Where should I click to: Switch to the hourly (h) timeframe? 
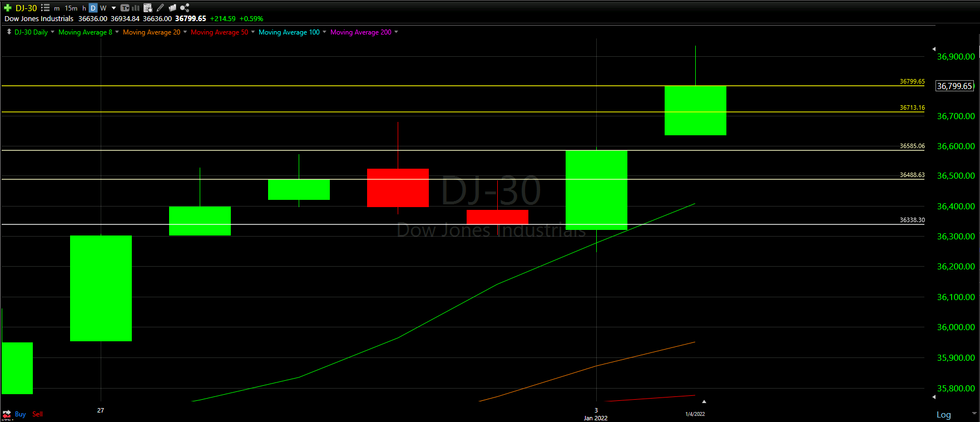pos(84,8)
